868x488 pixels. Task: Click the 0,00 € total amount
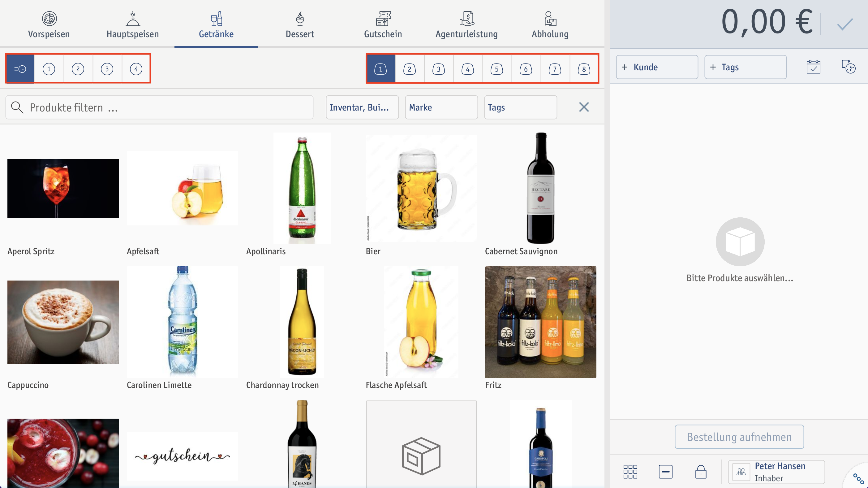point(767,22)
